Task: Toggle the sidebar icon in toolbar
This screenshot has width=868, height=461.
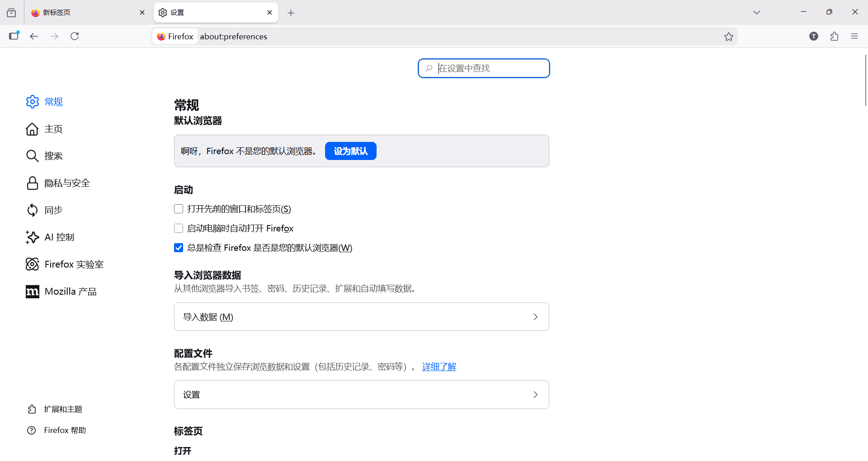Action: pyautogui.click(x=14, y=36)
